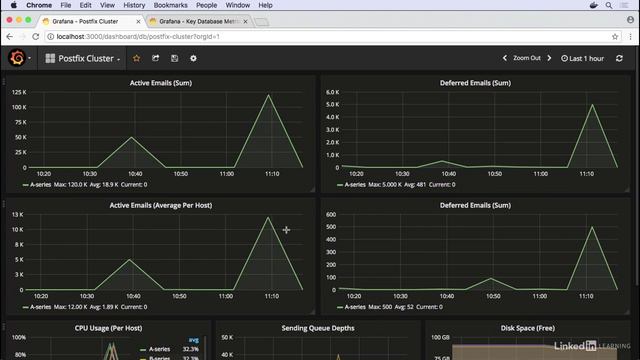Click 120 K peak in Active Emails (Sum) graph
Viewport: 640px width, 360px height.
click(x=269, y=96)
